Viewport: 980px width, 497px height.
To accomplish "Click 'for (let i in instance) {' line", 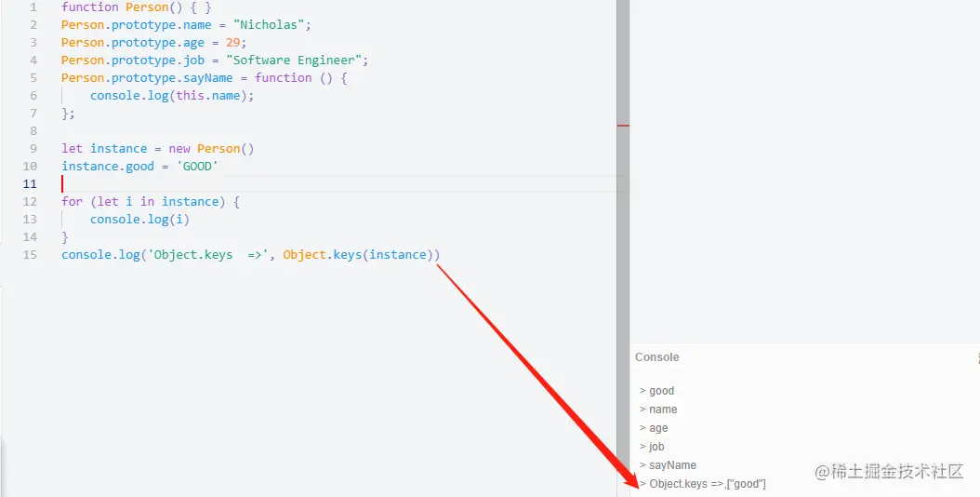I will coord(151,202).
